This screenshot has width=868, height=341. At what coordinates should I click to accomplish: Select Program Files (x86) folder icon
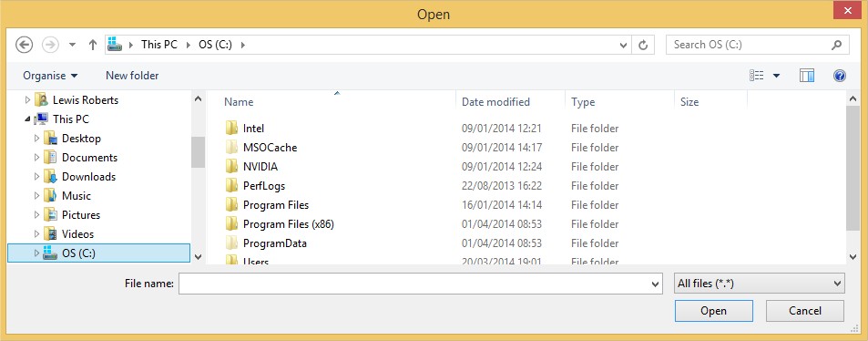click(231, 224)
